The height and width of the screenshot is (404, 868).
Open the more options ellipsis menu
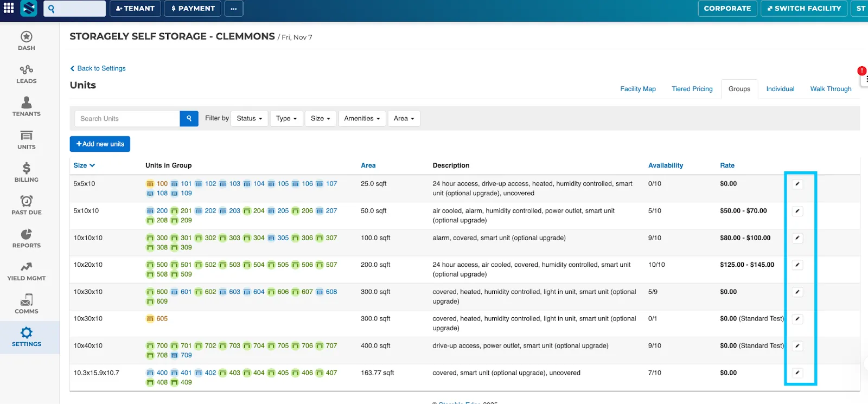click(x=233, y=8)
